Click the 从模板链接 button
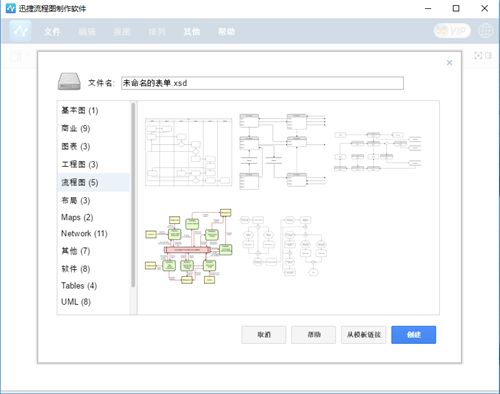This screenshot has width=500, height=394. point(364,335)
